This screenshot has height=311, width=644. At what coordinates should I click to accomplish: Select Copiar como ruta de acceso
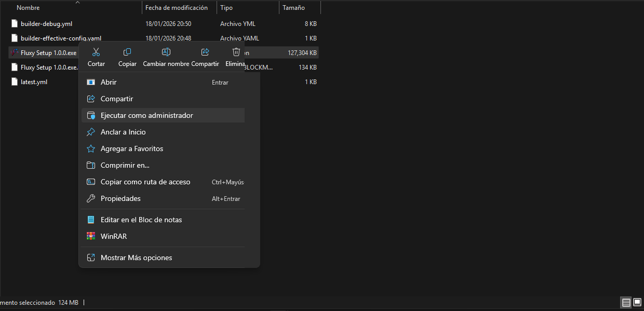point(145,182)
